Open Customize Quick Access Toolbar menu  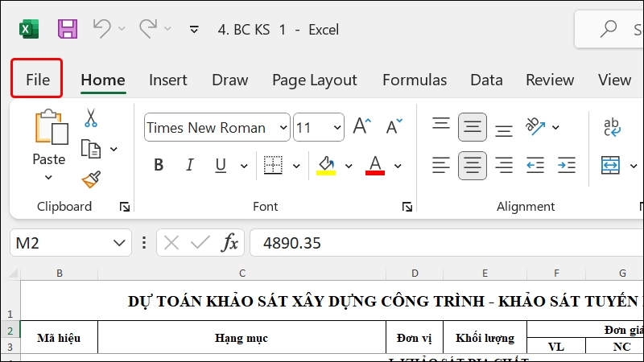pos(194,30)
